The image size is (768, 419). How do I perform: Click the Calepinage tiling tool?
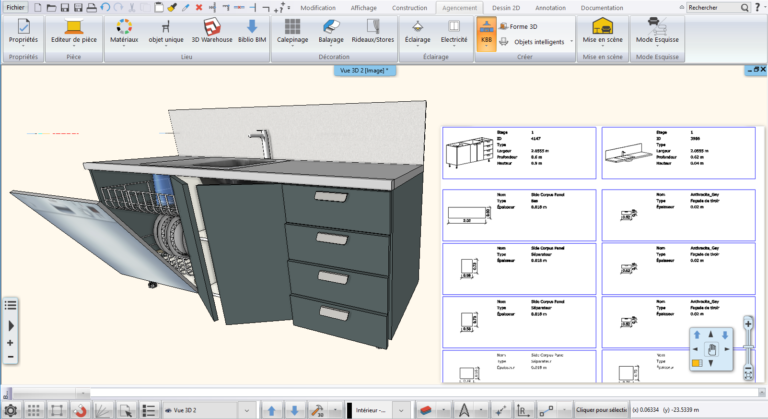[292, 31]
